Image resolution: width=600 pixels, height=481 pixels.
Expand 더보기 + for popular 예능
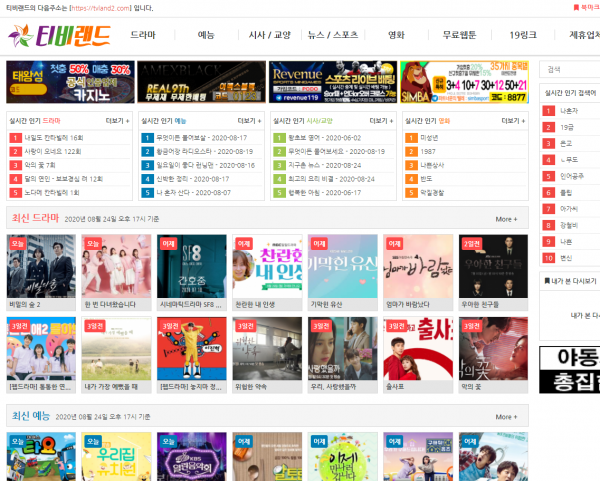point(249,121)
